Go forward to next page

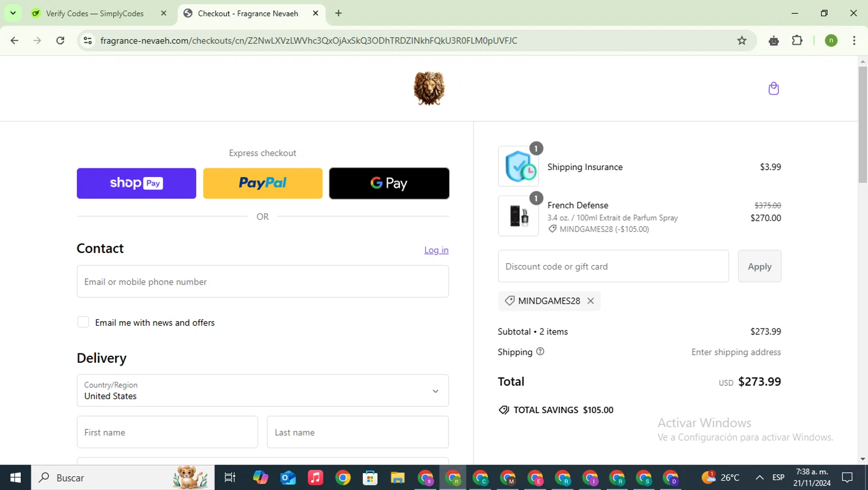(x=37, y=40)
